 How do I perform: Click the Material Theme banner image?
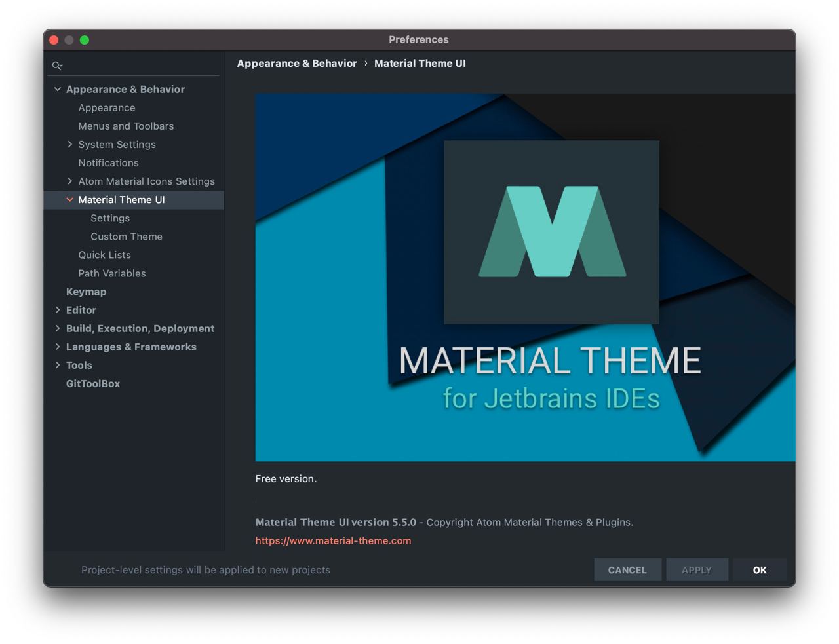[525, 277]
